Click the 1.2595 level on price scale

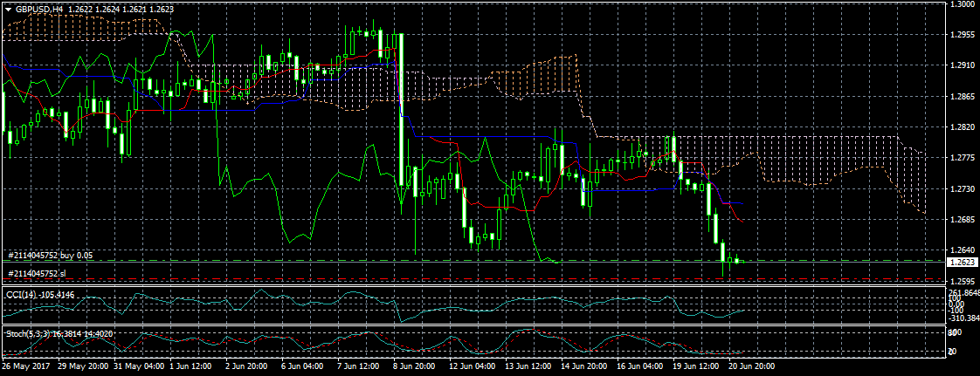click(962, 281)
